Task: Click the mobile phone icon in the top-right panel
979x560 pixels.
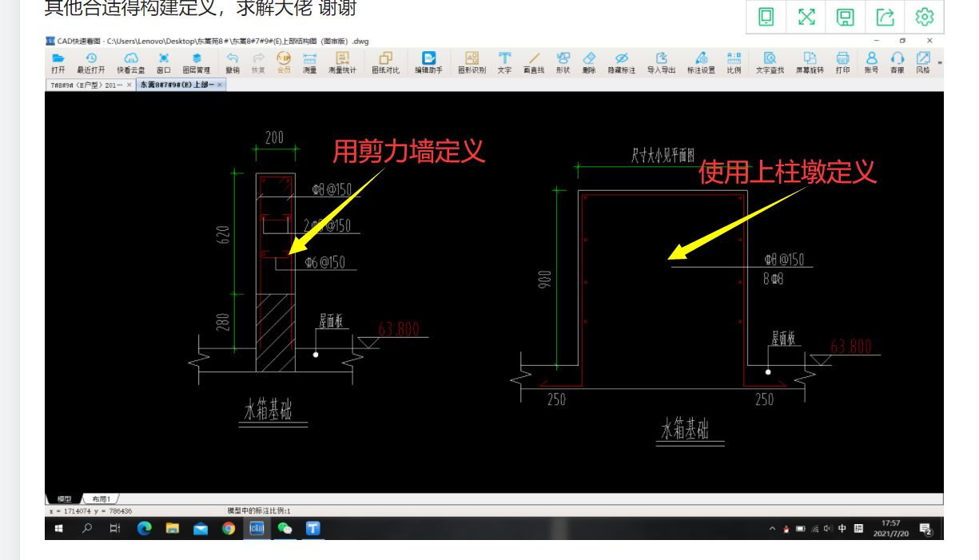Action: [x=766, y=17]
